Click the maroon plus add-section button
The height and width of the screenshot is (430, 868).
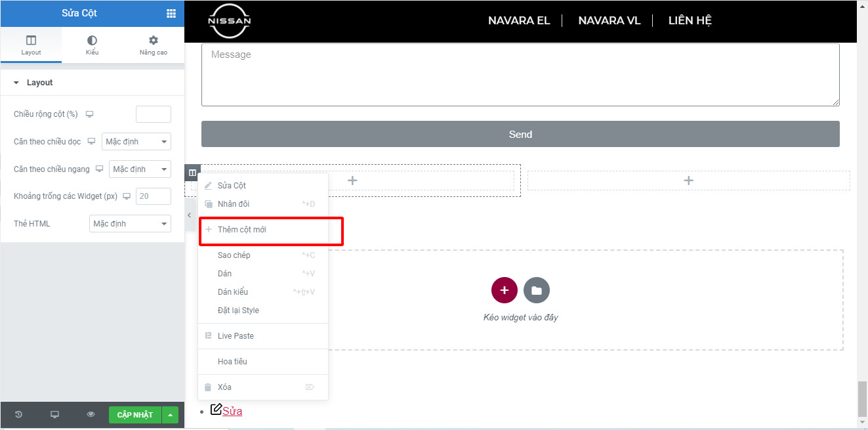504,290
